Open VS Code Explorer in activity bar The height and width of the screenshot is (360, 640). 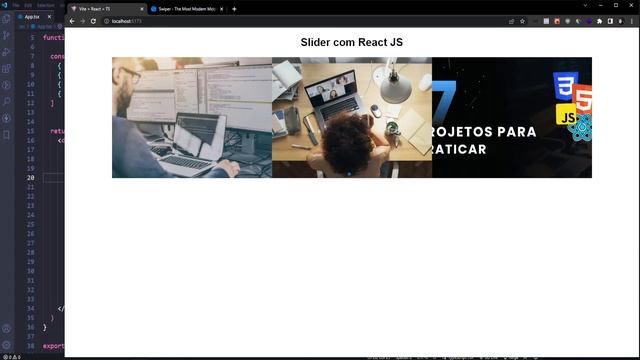[x=7, y=18]
